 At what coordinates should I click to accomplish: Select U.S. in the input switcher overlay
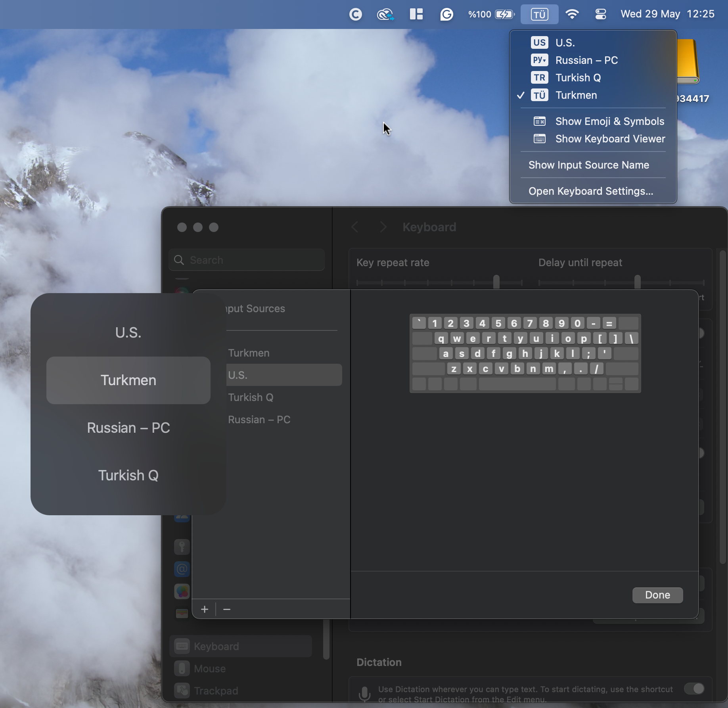tap(128, 333)
